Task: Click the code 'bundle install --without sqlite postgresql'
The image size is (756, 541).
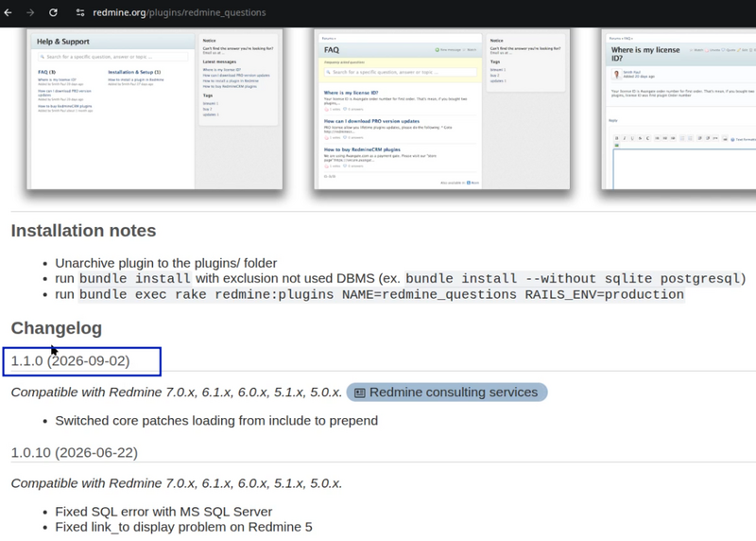Action: [573, 278]
